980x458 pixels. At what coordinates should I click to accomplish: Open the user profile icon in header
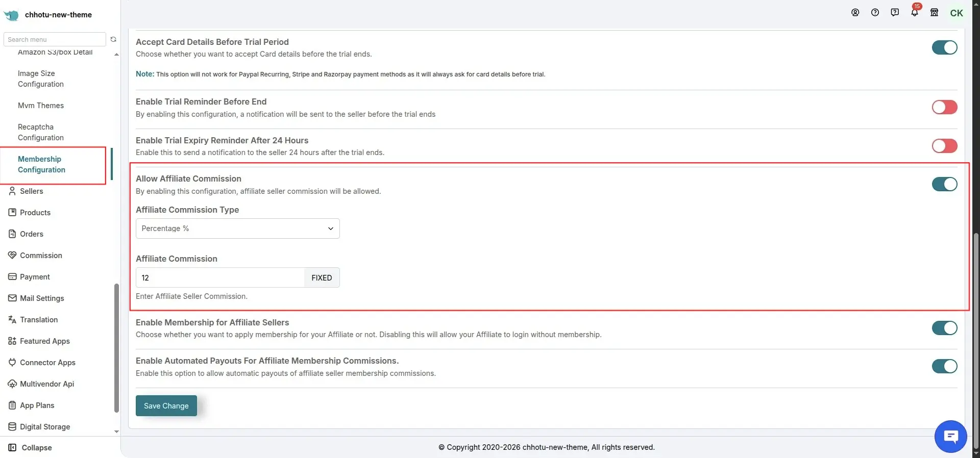click(x=855, y=13)
